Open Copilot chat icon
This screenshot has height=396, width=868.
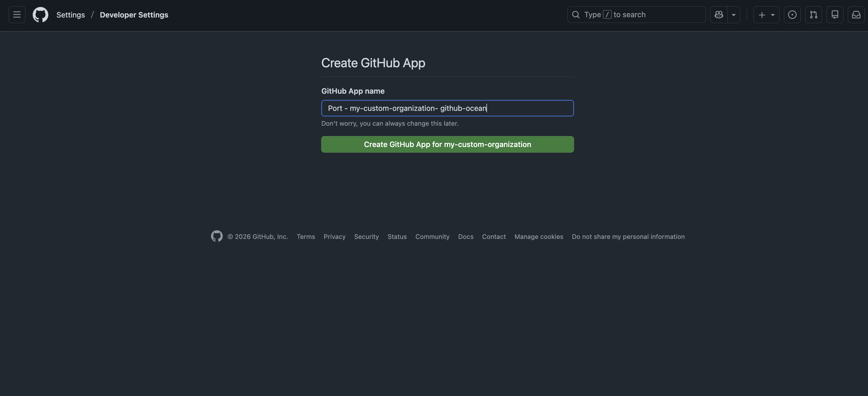pyautogui.click(x=719, y=15)
